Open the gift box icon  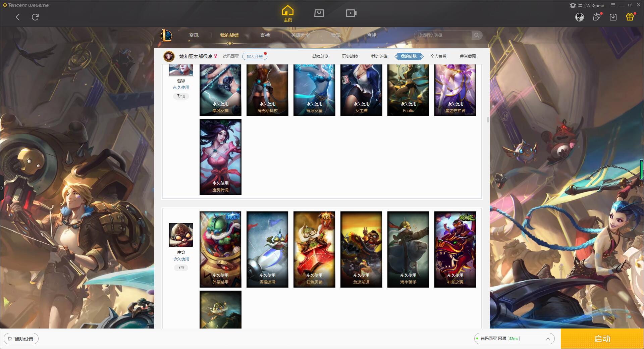630,17
